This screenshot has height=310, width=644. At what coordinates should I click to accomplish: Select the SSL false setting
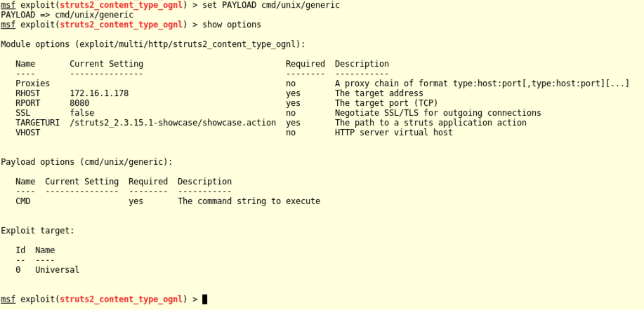[81, 113]
